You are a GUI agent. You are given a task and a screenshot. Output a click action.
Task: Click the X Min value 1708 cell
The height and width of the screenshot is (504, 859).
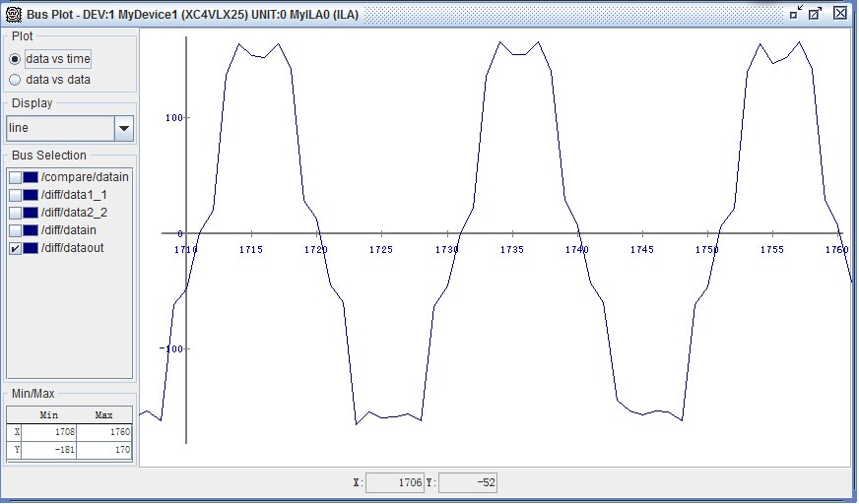pyautogui.click(x=49, y=432)
